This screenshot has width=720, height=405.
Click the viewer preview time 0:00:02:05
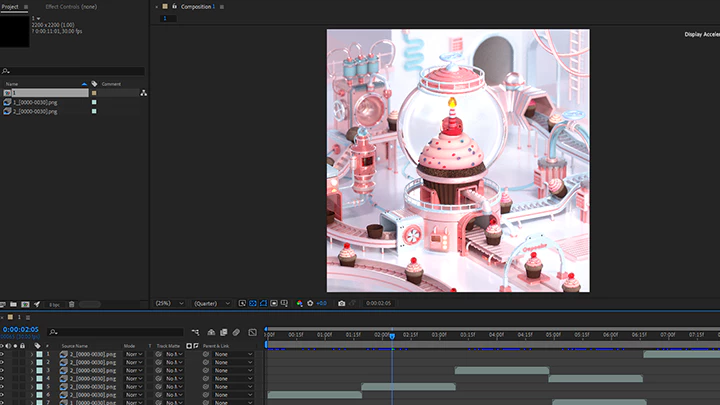point(378,303)
